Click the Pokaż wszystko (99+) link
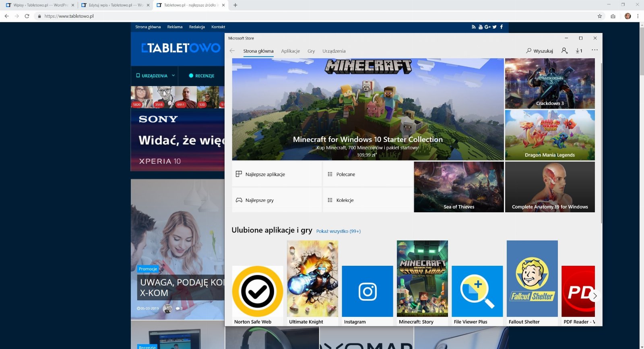The image size is (644, 349). [339, 231]
